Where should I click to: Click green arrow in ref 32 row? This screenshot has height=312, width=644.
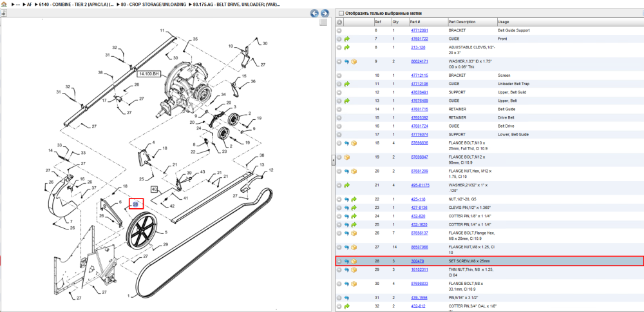click(x=346, y=306)
